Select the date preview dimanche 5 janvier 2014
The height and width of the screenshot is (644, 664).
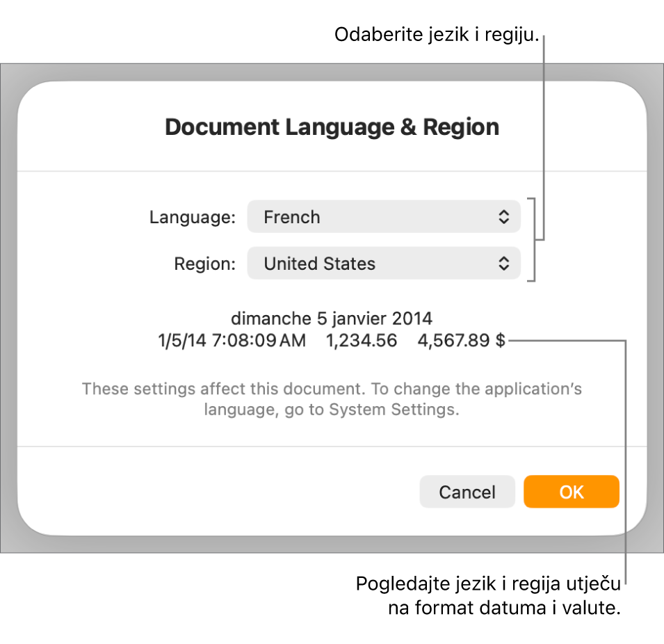332,319
